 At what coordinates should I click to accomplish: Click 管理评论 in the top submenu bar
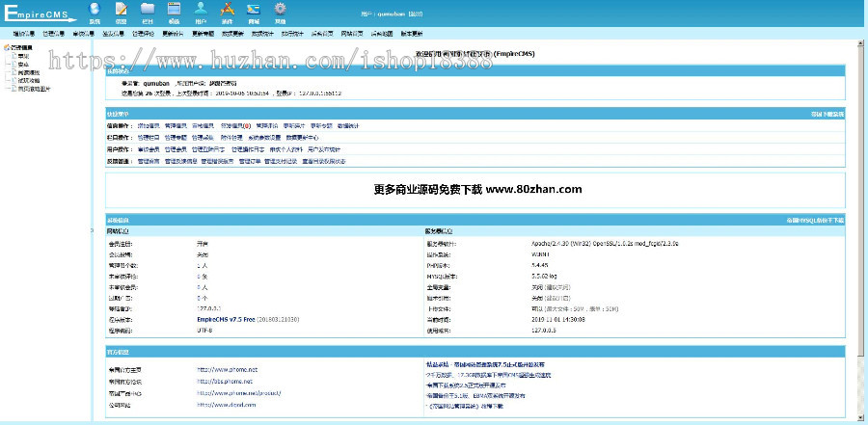(x=144, y=34)
